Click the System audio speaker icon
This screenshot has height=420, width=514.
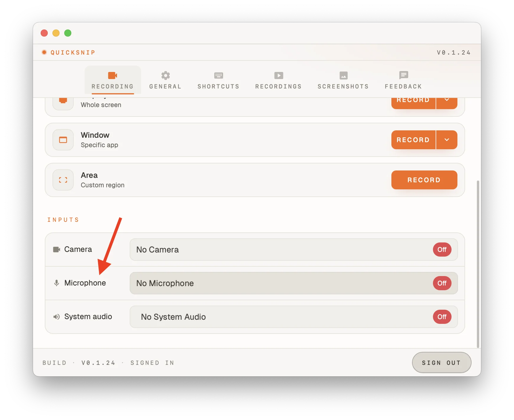tap(57, 317)
